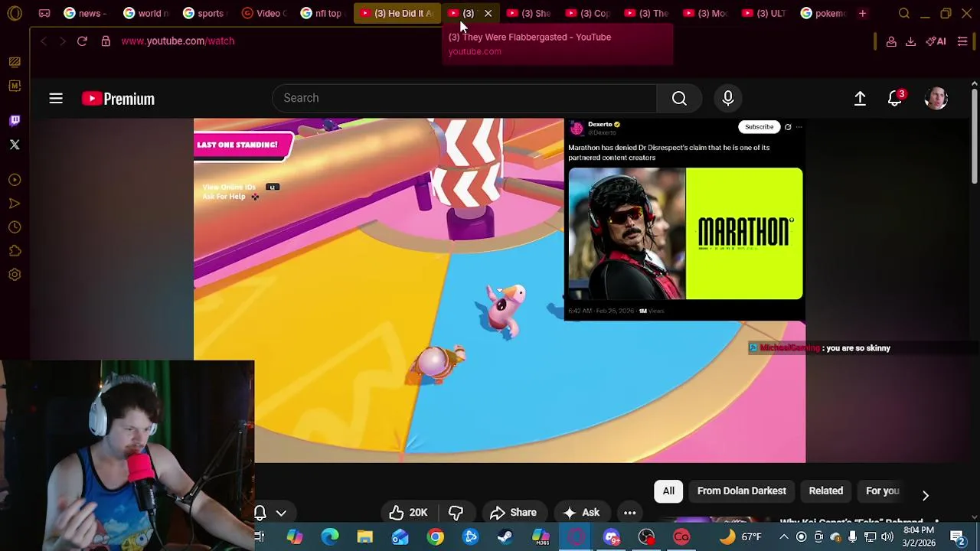Switch to the 'news' Google tab
This screenshot has width=980, height=551.
tap(85, 13)
